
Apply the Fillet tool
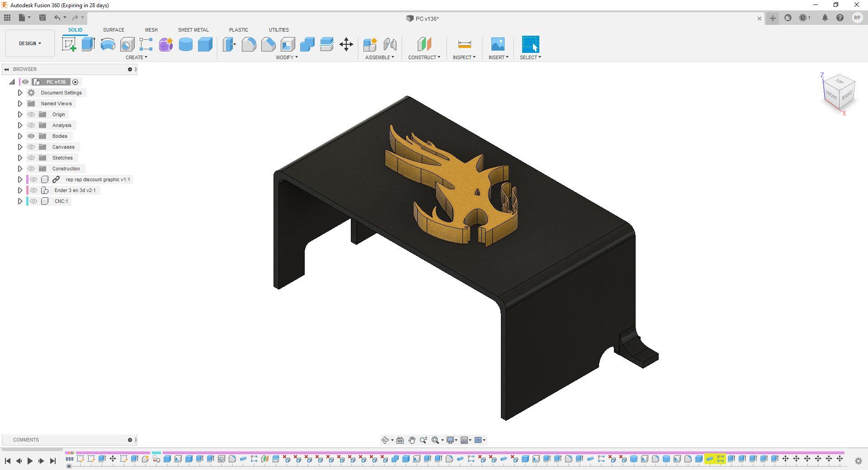[x=249, y=44]
